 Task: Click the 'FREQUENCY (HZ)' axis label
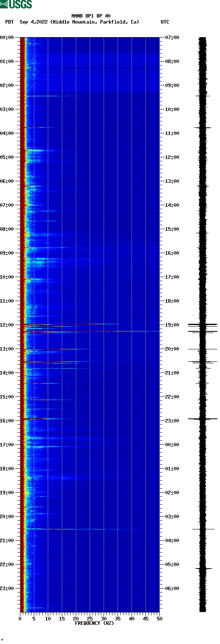coord(94,623)
